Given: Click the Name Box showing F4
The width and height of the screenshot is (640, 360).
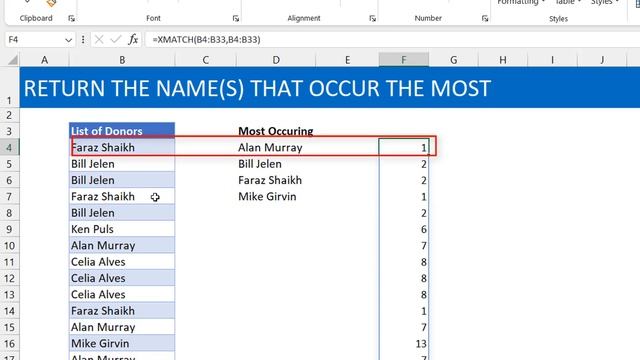Looking at the screenshot, I should (x=35, y=40).
